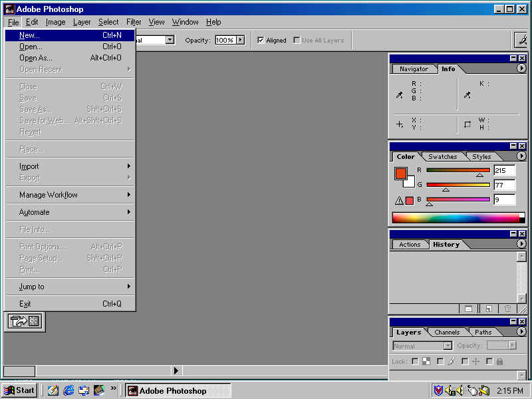Click the Adobe Photoshop taskbar button
Screen dimensions: 532x399
click(178, 390)
